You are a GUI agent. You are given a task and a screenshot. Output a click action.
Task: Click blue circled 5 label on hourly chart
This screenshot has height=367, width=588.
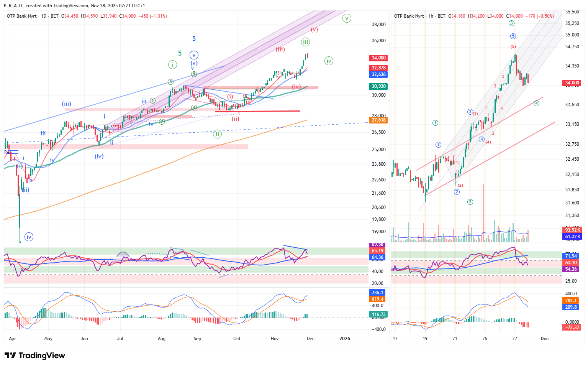click(513, 36)
